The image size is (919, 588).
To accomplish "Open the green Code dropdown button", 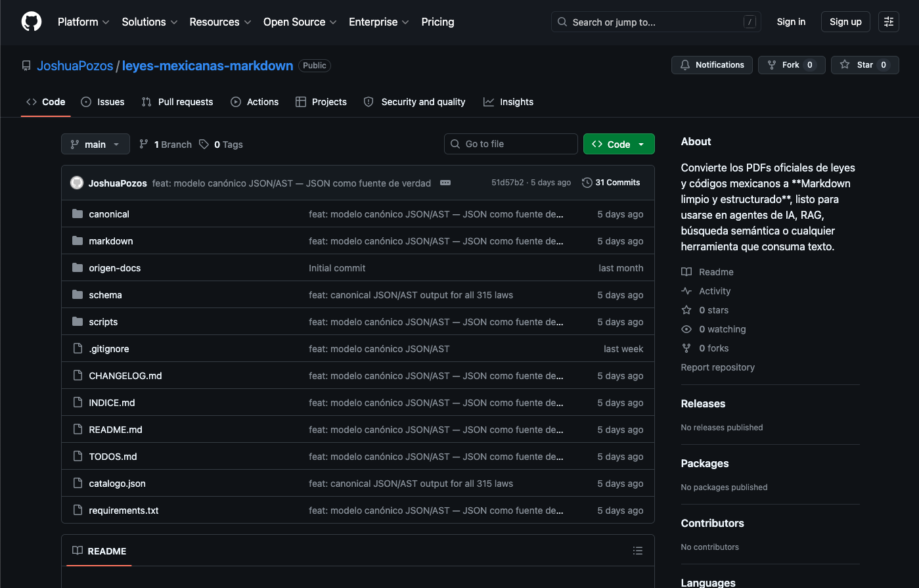I will click(x=619, y=144).
